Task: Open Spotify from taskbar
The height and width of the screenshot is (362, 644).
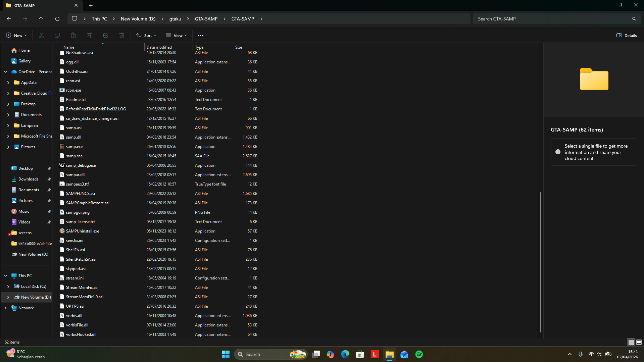Action: pos(419,354)
